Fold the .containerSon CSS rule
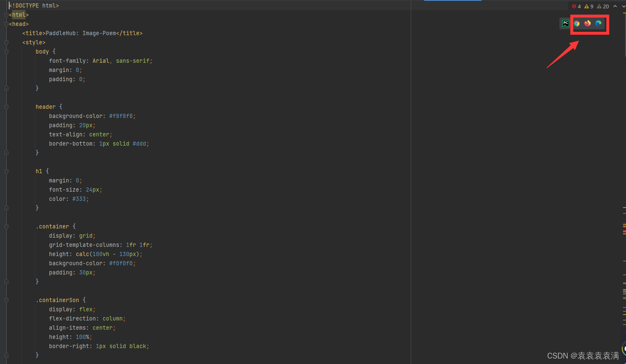The image size is (626, 364). pyautogui.click(x=6, y=300)
